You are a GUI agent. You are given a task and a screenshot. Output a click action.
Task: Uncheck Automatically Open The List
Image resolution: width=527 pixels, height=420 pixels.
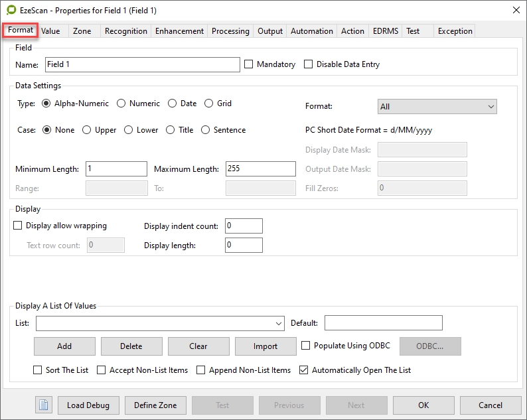pos(304,370)
